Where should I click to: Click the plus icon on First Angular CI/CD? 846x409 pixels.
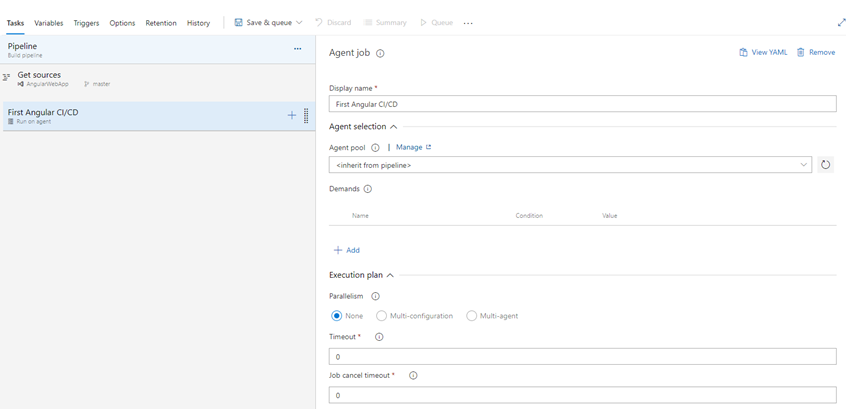(x=292, y=116)
